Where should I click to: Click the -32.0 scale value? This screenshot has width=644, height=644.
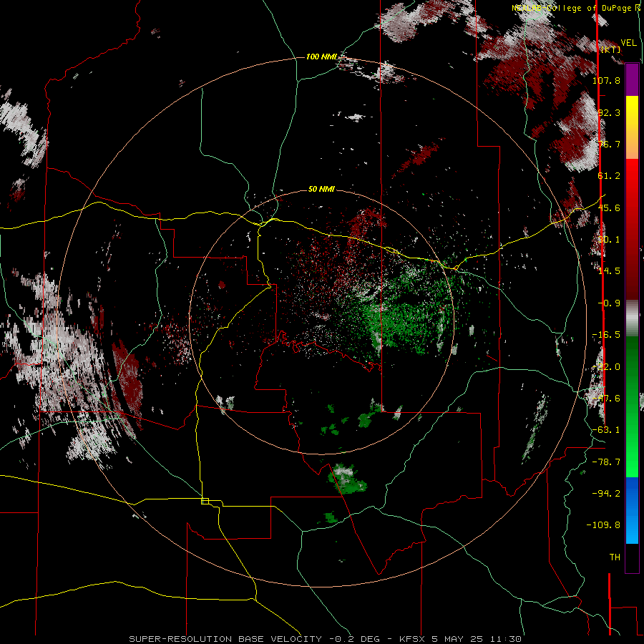606,367
